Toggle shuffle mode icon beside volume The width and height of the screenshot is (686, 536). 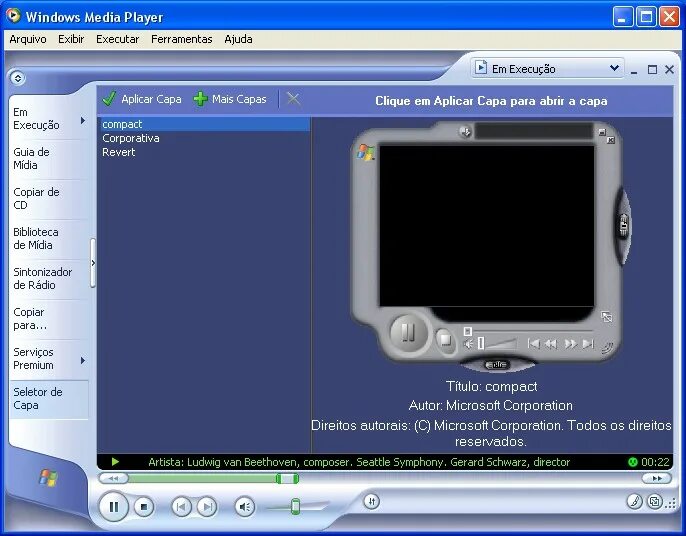[x=371, y=501]
